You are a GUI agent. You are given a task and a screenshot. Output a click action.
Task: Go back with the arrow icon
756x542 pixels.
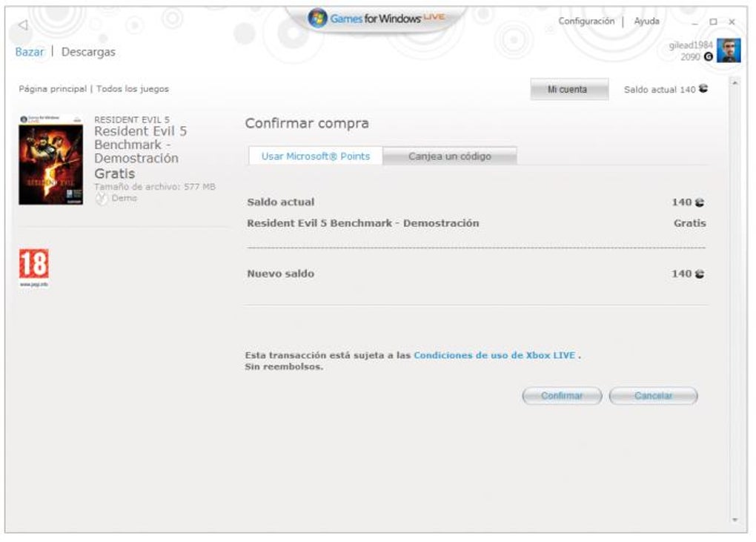23,24
